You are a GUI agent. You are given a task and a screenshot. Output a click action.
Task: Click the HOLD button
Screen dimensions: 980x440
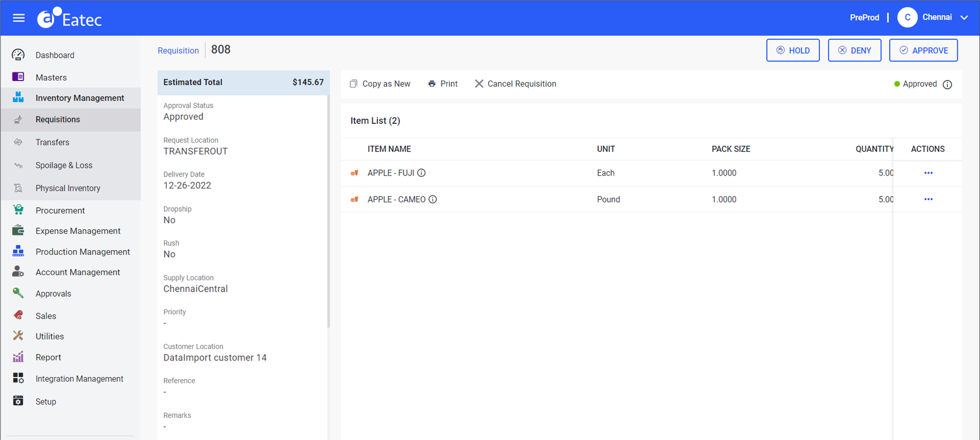click(793, 50)
